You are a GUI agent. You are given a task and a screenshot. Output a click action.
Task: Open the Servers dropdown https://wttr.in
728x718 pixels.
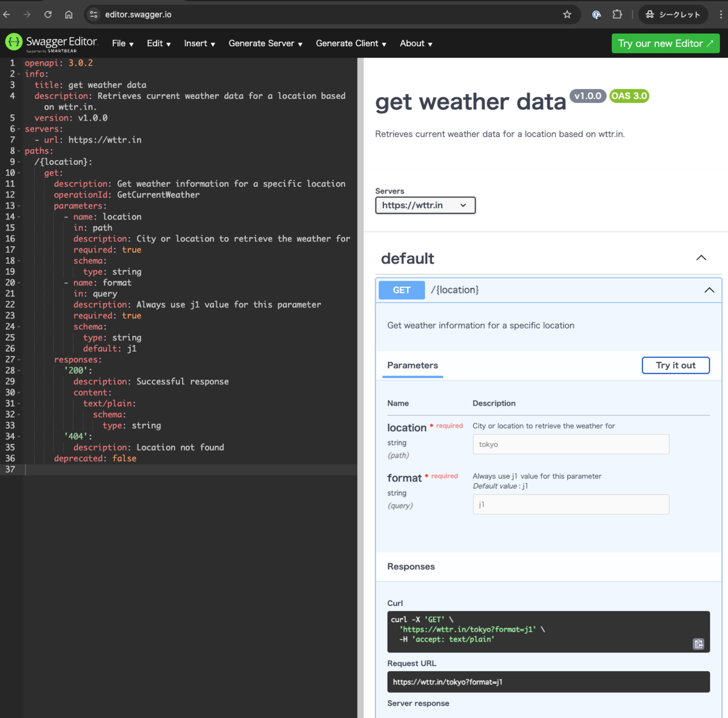[x=425, y=206]
